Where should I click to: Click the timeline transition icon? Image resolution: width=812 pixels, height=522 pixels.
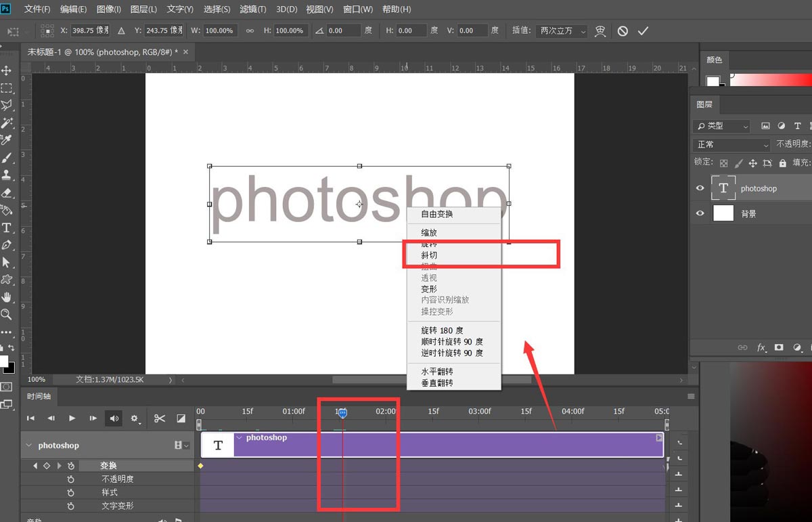pos(181,418)
